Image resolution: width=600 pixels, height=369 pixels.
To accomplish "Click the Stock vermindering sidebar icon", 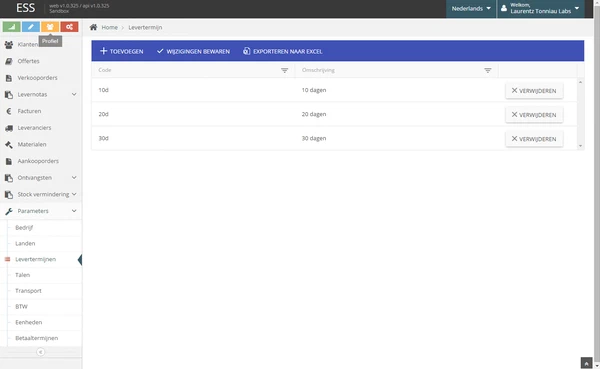I will point(9,194).
